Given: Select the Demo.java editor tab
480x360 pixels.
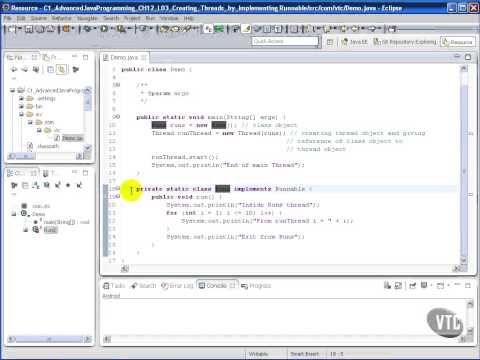Looking at the screenshot, I should click(x=124, y=58).
